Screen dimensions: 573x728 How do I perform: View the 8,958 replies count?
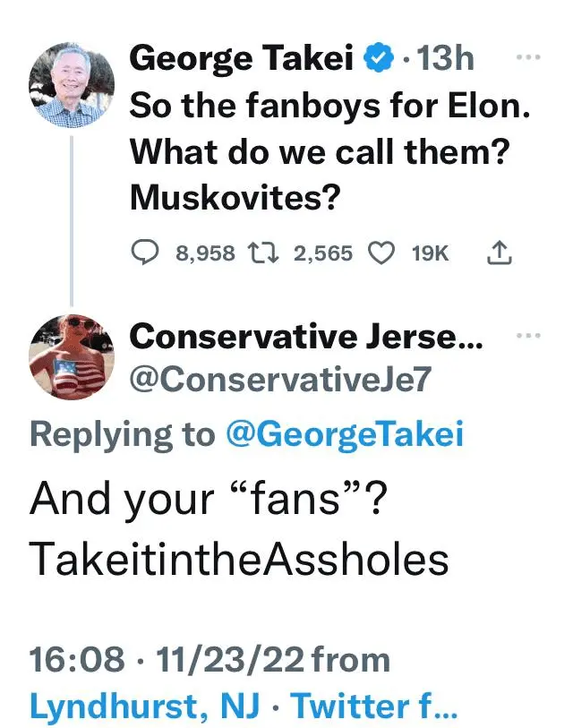click(206, 253)
